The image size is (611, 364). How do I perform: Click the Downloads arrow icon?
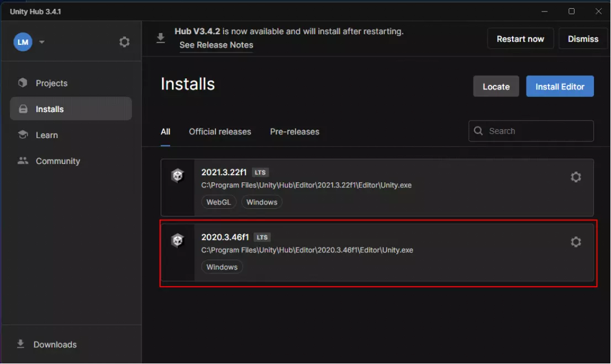pos(20,344)
